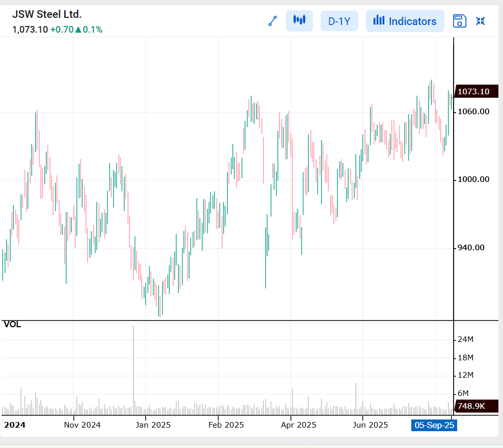Click the 940.00 price axis label
The height and width of the screenshot is (448, 503).
coord(470,248)
